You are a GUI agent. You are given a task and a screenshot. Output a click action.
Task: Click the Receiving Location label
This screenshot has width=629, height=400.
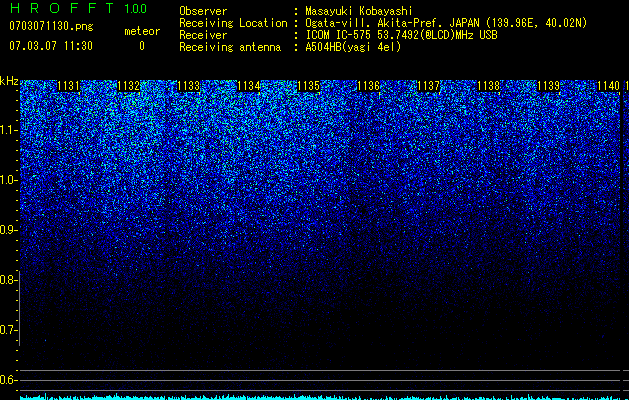[x=233, y=23]
